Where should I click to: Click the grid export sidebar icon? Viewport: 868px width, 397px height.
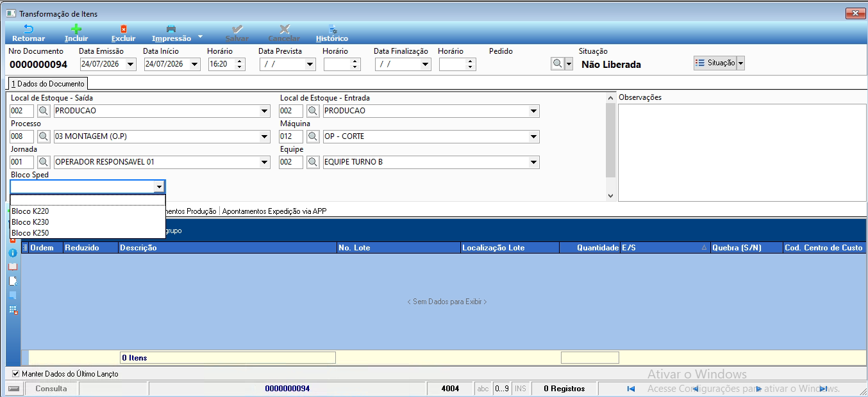[x=13, y=310]
